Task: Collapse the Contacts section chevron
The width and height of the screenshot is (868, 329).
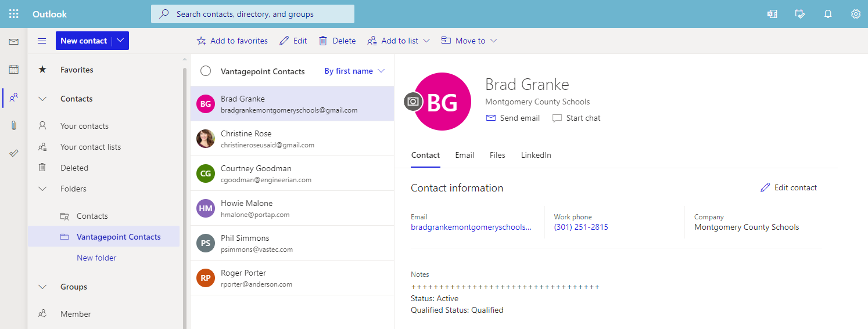Action: 42,99
